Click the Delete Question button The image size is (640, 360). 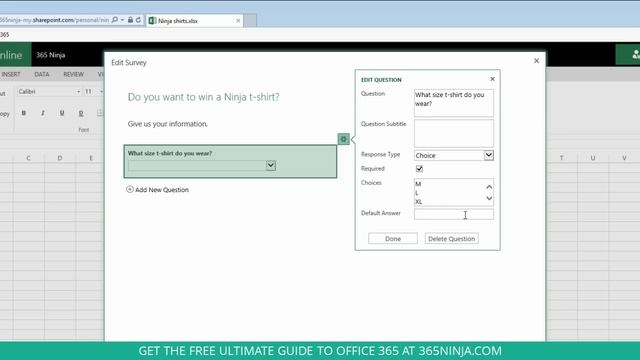pos(451,238)
